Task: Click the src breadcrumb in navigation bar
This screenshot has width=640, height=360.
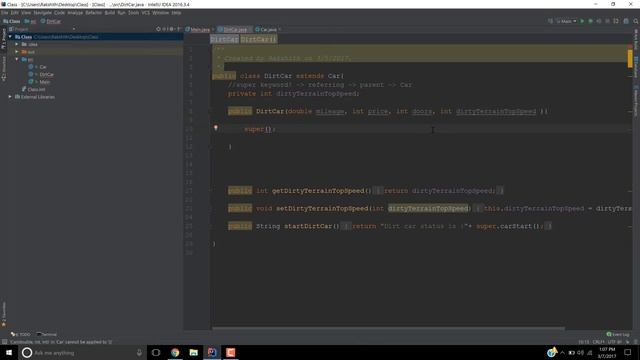Action: 30,21
